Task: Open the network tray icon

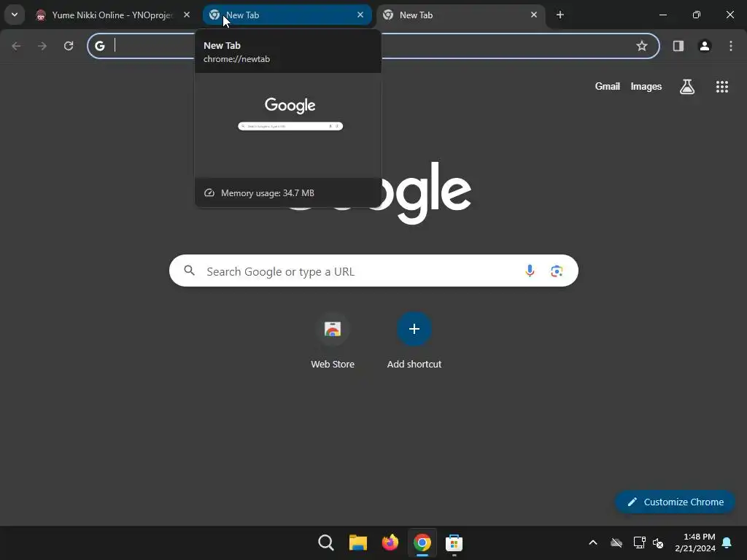Action: coord(639,542)
